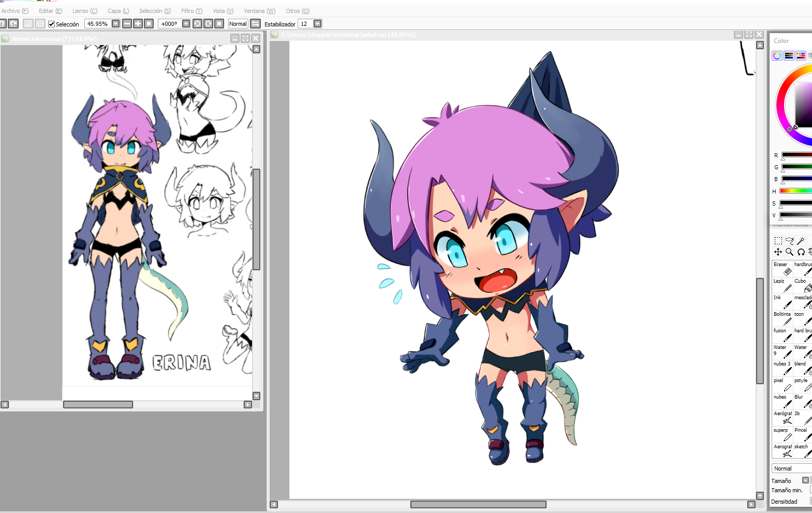Click the Normal view button in toolbar

(238, 24)
